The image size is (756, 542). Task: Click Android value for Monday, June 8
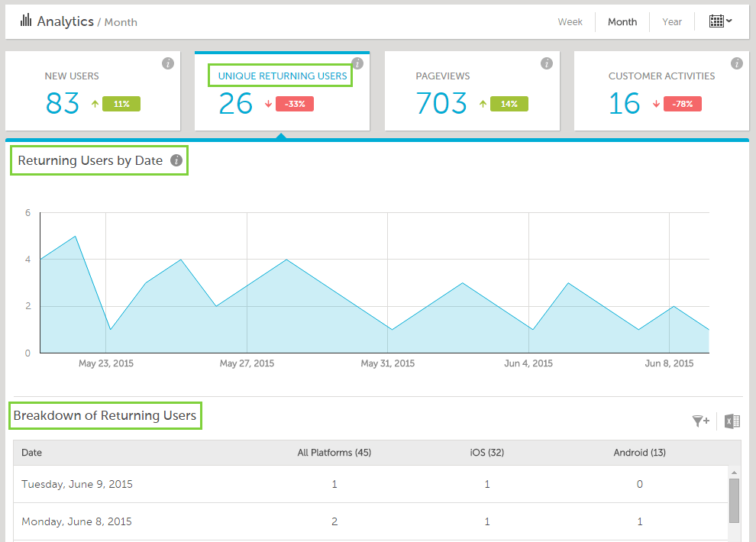[640, 521]
